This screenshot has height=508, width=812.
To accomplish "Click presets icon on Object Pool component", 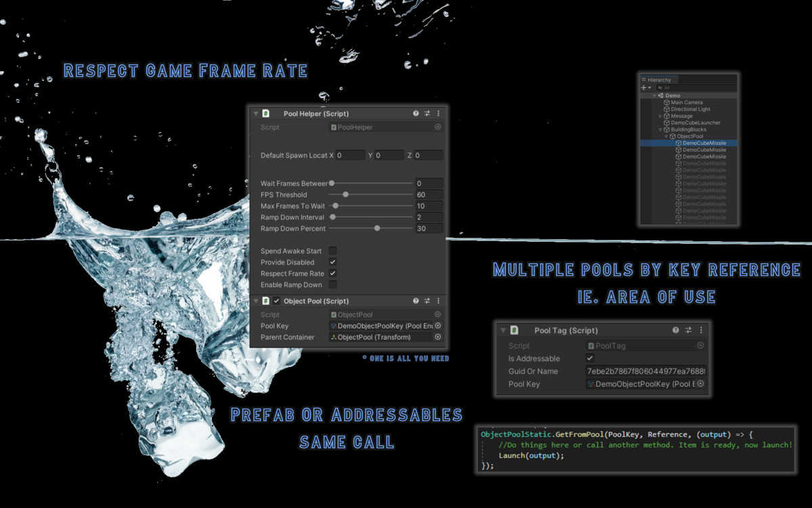I will point(427,301).
